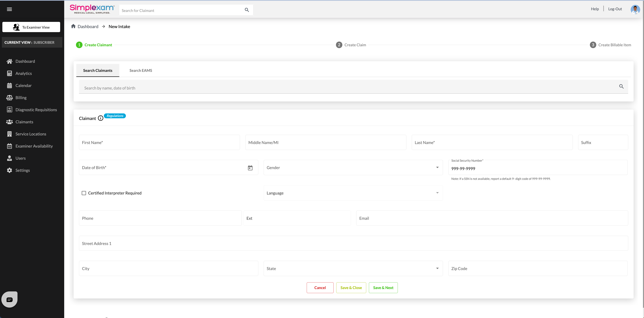Go to Diagnostic Requisitions in sidebar

tap(36, 110)
